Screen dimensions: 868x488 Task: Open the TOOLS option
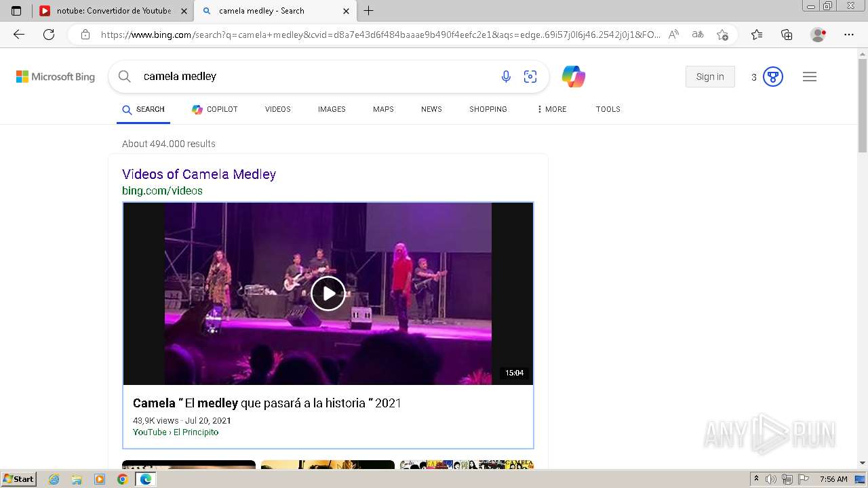(x=608, y=109)
